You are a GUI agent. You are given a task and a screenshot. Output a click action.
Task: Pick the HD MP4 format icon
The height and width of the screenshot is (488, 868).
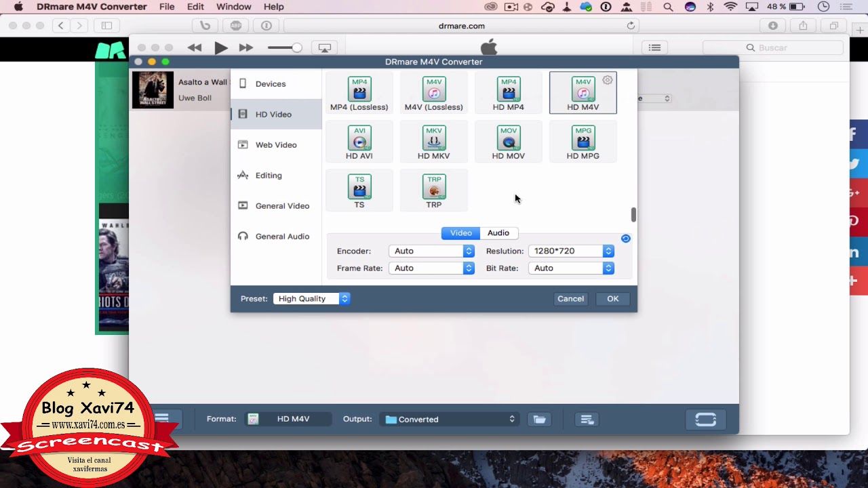point(508,94)
